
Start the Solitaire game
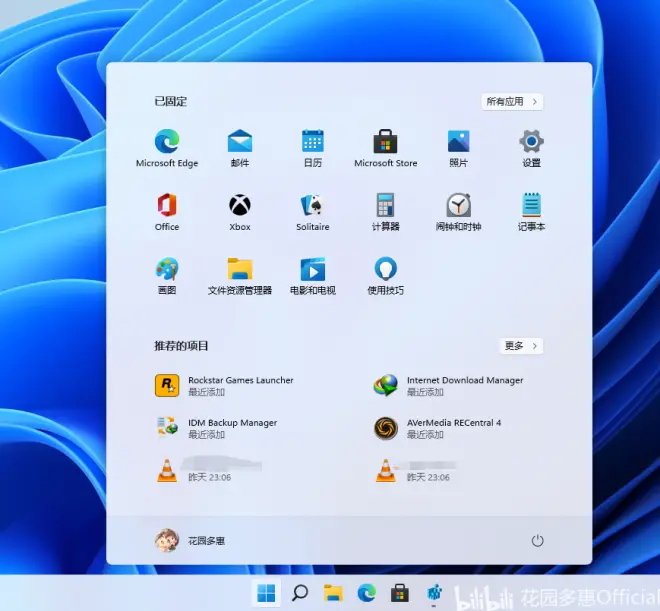pyautogui.click(x=313, y=212)
